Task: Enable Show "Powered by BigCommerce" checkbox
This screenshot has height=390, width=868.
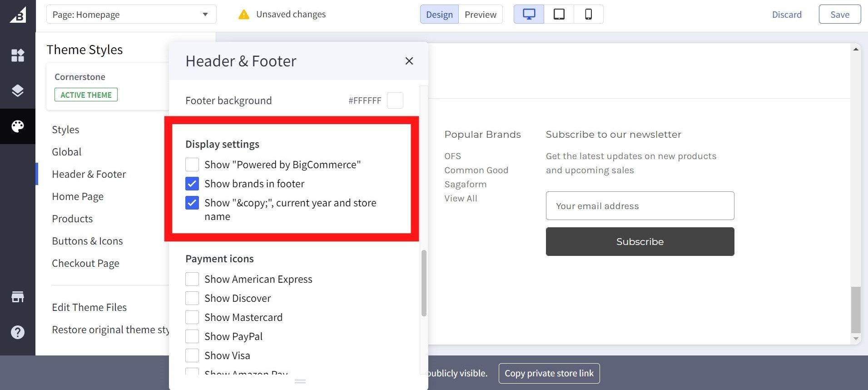Action: pyautogui.click(x=192, y=165)
